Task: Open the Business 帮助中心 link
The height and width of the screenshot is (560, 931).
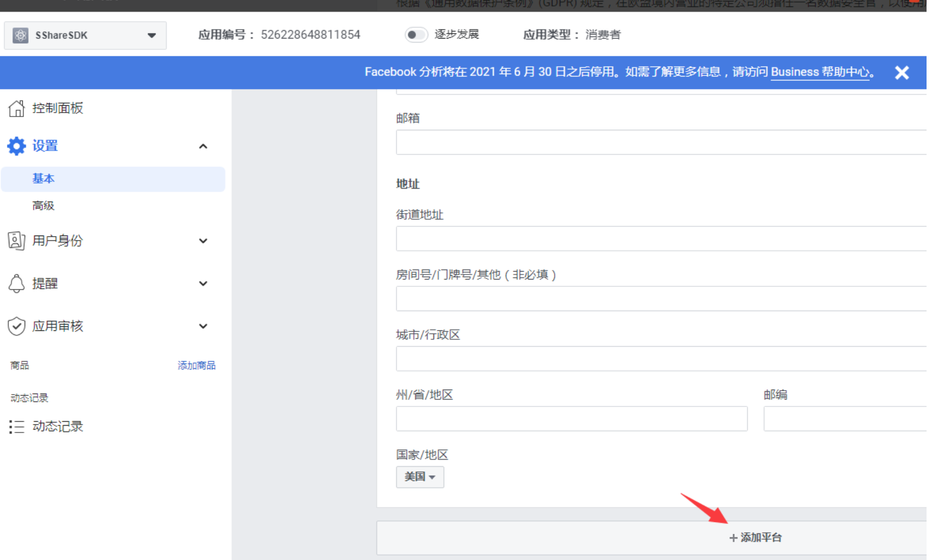Action: (x=820, y=72)
